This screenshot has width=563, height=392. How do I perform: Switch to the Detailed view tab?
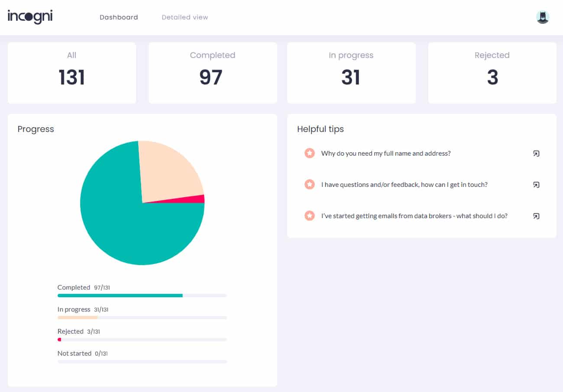pyautogui.click(x=185, y=17)
